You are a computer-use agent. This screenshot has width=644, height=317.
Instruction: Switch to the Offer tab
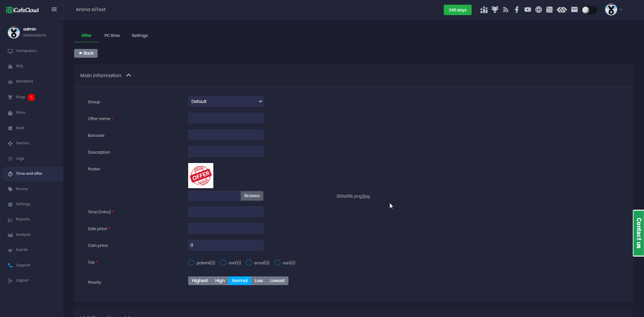[86, 36]
